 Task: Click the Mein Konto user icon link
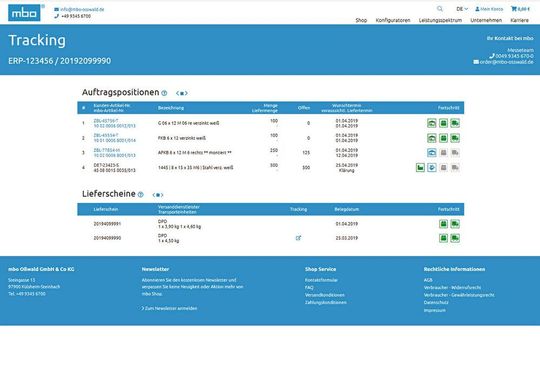point(489,9)
